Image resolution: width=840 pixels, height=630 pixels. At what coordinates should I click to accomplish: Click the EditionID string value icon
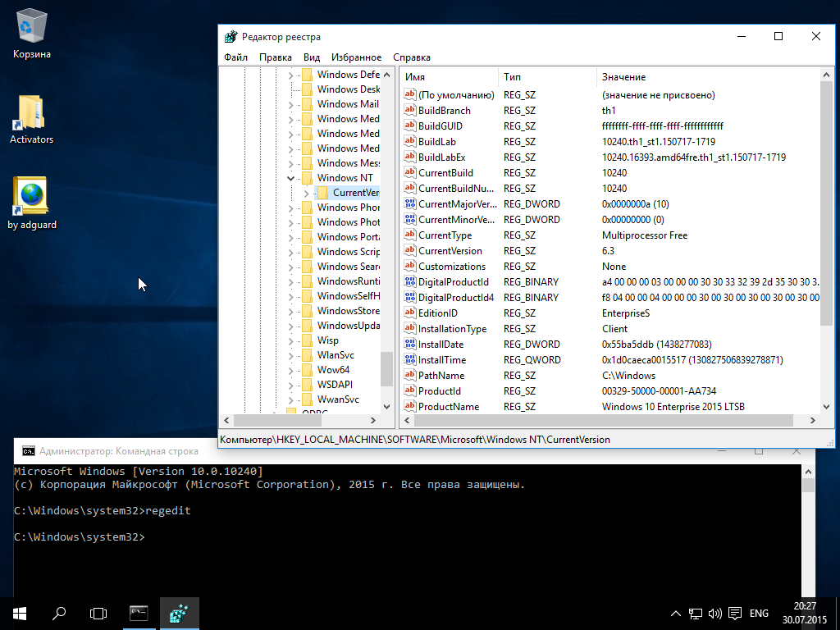410,313
